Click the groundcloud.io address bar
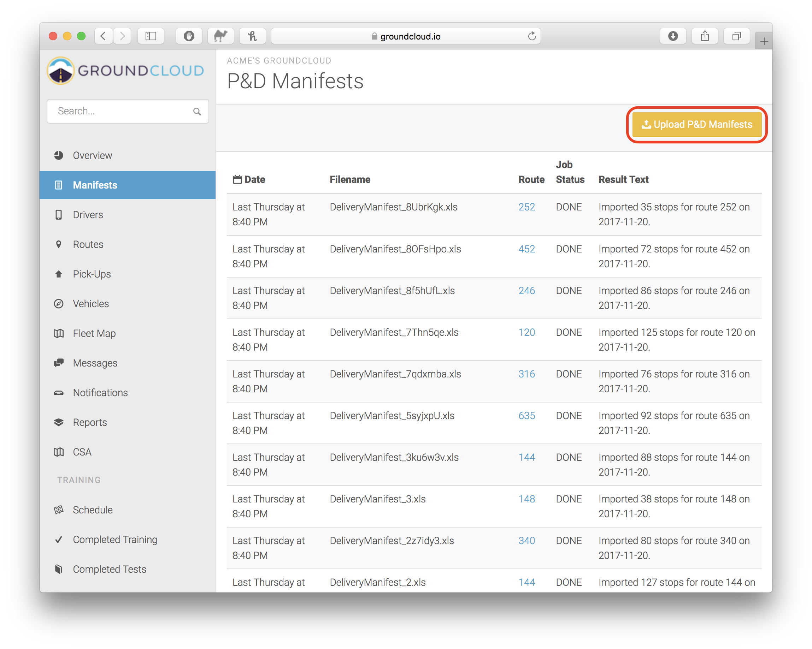 point(406,36)
